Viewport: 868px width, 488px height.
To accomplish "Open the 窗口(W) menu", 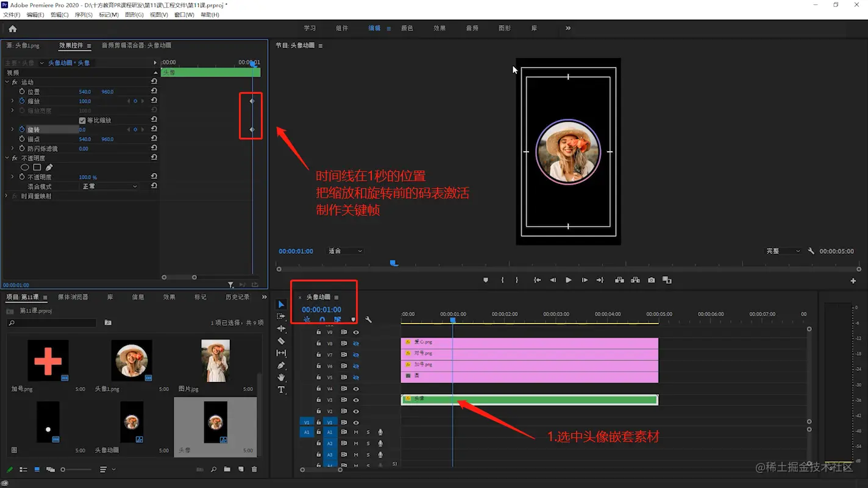I will click(x=184, y=15).
